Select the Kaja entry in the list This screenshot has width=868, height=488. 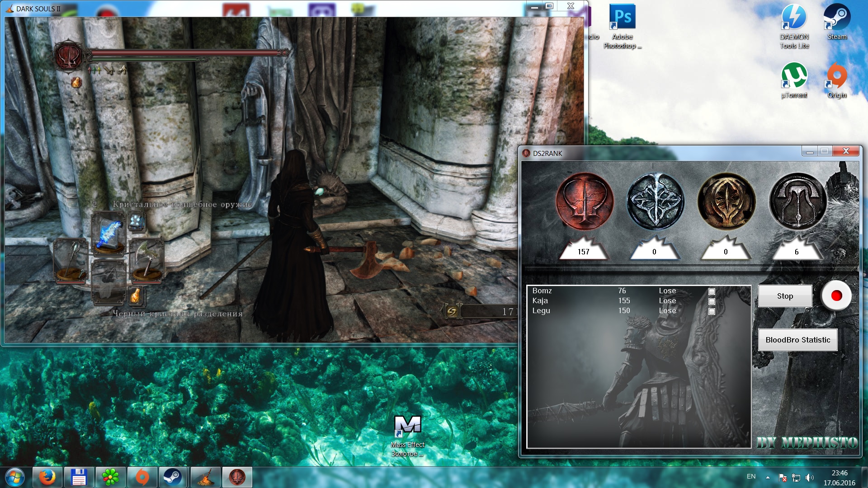(x=540, y=300)
